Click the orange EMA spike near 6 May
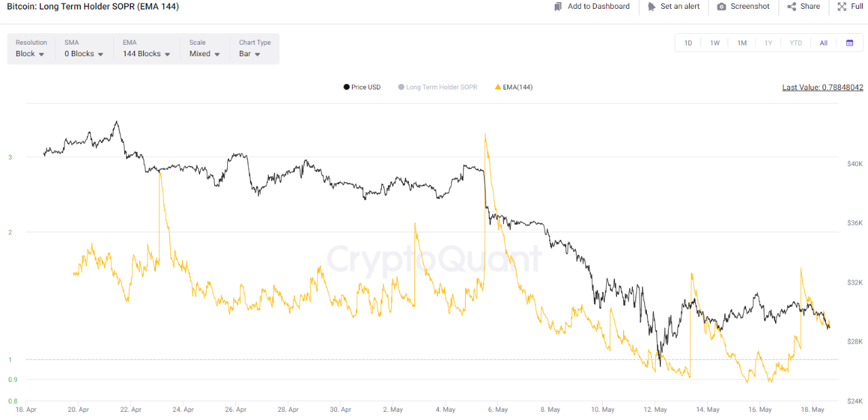Screen dimensions: 868x420 pyautogui.click(x=486, y=135)
